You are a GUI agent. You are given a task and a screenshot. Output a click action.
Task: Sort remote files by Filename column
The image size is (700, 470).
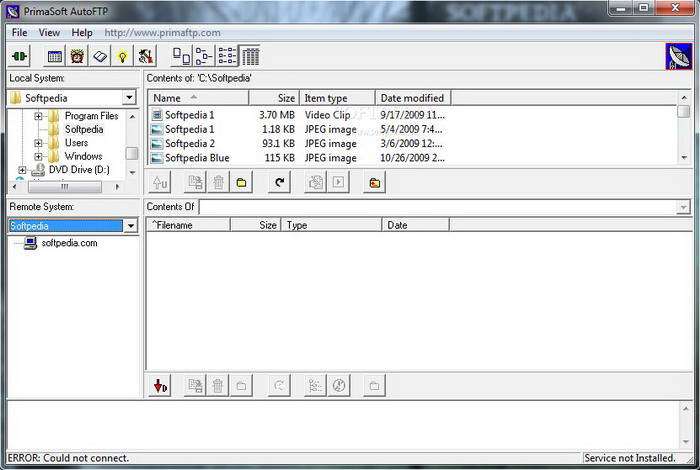[x=188, y=225]
